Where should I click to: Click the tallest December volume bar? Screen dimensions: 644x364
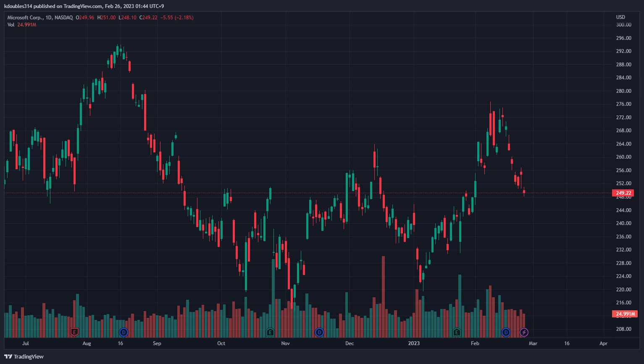tap(383, 296)
